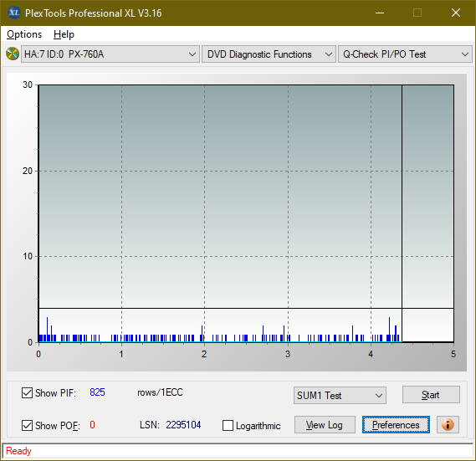Viewport: 476px width, 461px height.
Task: Click the PIF value 825
Action: (x=97, y=392)
